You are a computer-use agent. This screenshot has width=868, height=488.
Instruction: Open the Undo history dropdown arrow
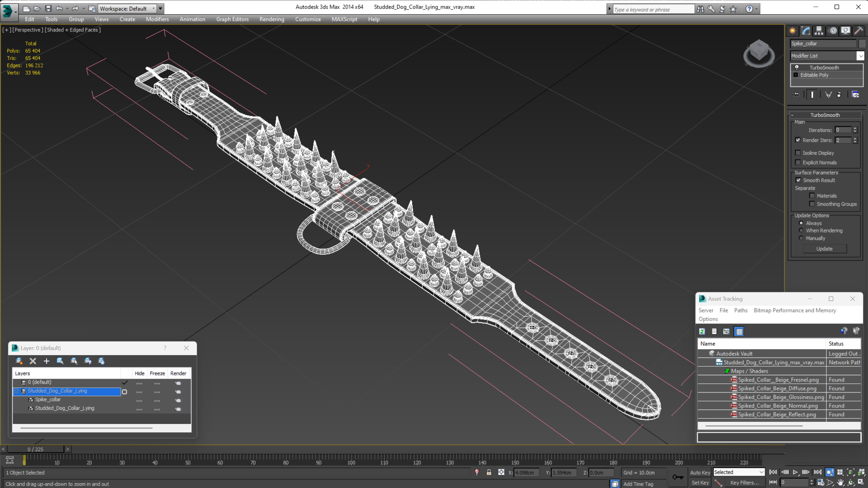[x=67, y=9]
